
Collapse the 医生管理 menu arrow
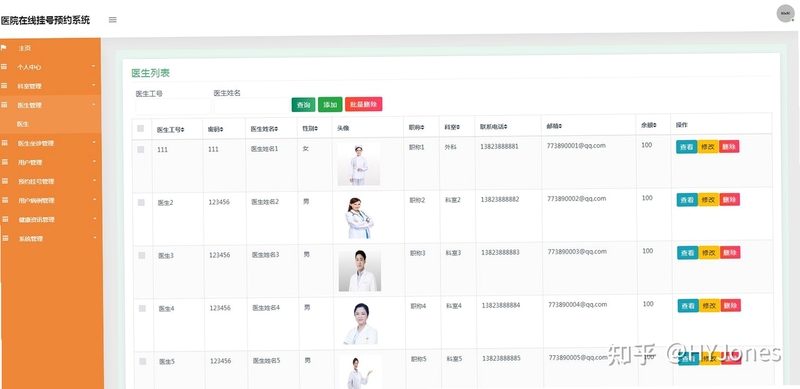[x=93, y=104]
